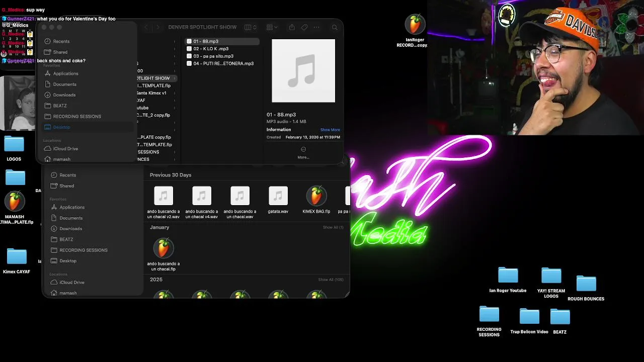Click the Tags icon in Finder toolbar

[x=304, y=27]
